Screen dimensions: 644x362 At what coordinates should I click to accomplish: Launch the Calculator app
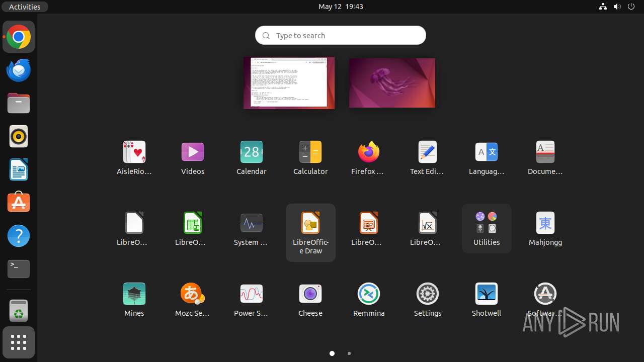(310, 157)
